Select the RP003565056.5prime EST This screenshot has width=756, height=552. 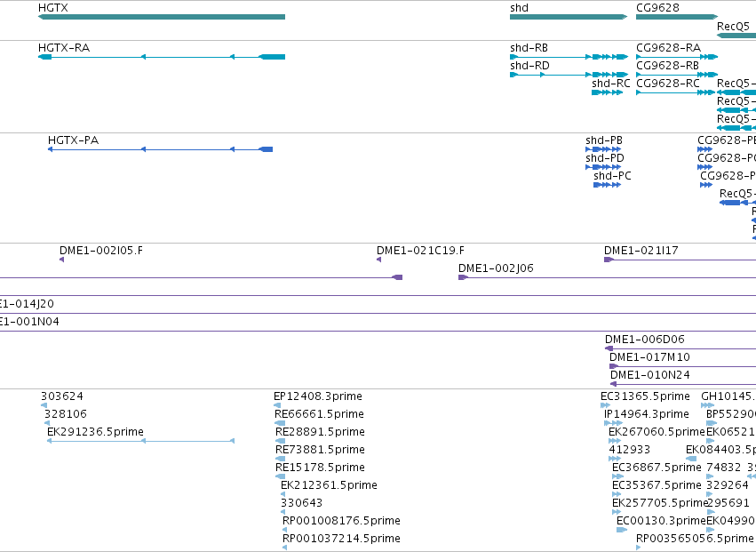(639, 548)
